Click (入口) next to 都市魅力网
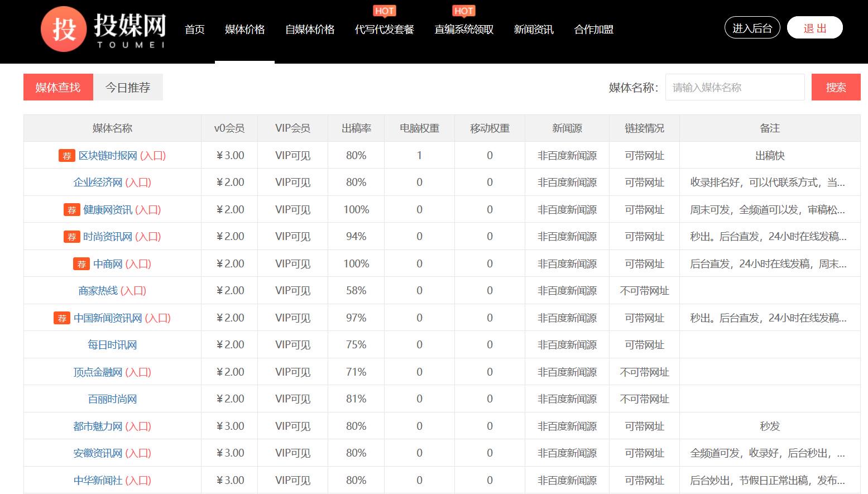Image resolution: width=868 pixels, height=494 pixels. [x=138, y=426]
